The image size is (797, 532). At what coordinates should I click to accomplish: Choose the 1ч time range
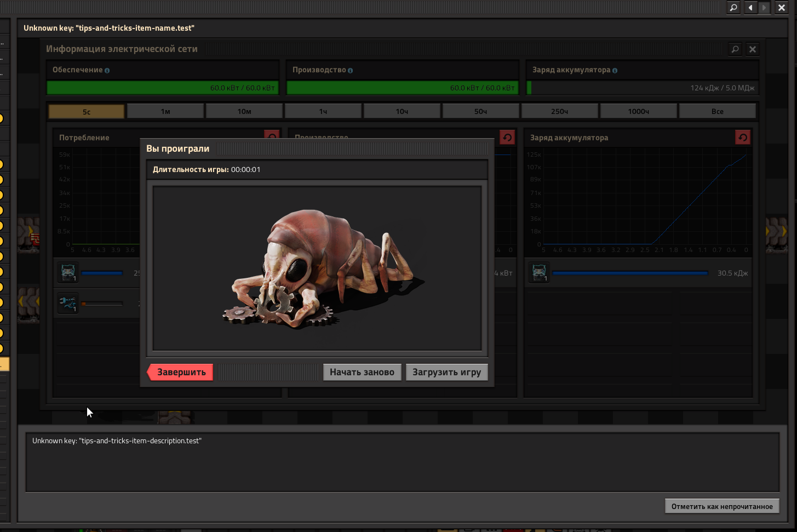tap(323, 111)
